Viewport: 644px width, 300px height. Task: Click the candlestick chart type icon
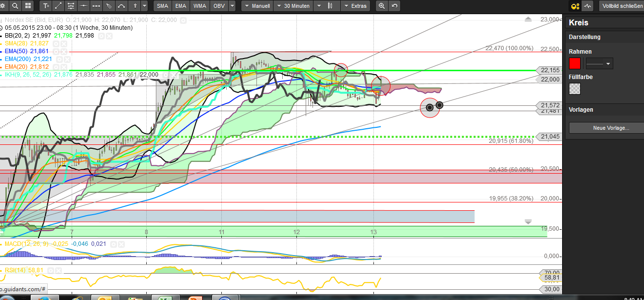coord(331,6)
